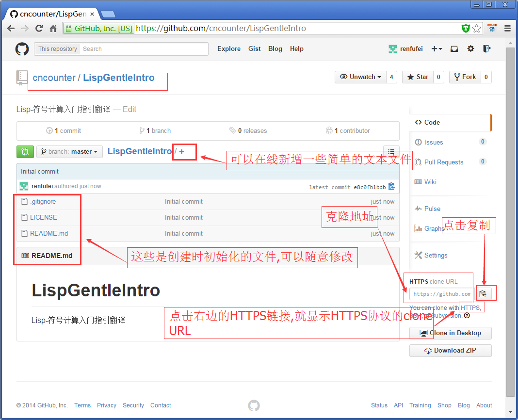The width and height of the screenshot is (518, 420).
Task: Click the .gitignore file icon
Action: [x=24, y=201]
